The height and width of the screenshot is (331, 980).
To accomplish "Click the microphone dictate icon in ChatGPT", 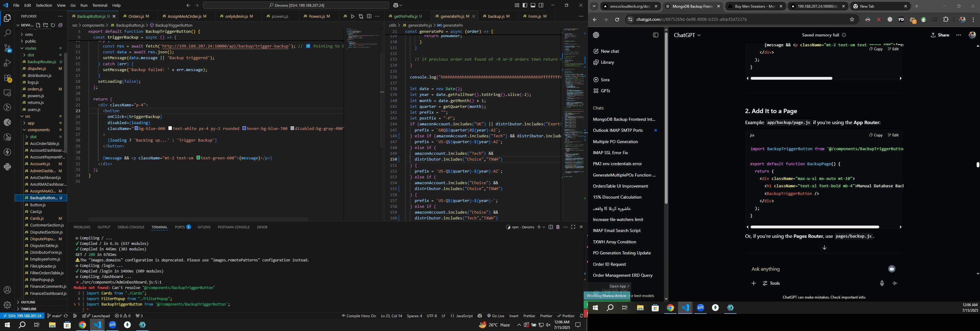I will tap(882, 283).
